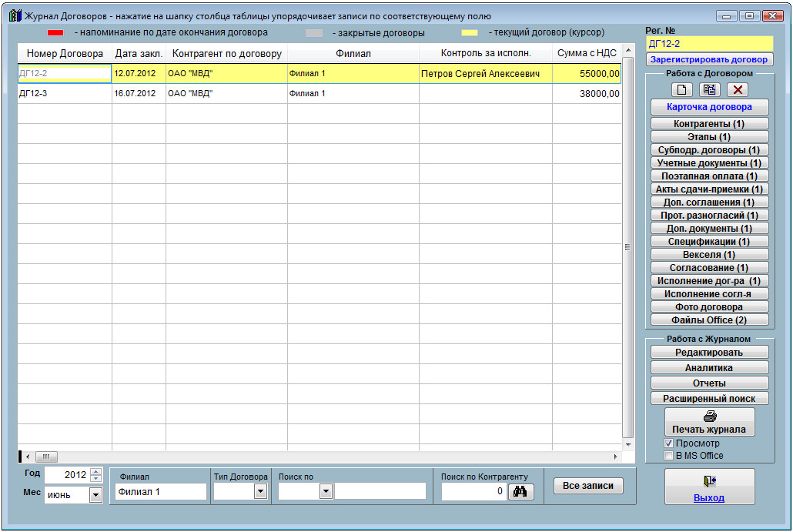Click the horizontal scrollbar thumb
This screenshot has height=532, width=793.
click(46, 457)
